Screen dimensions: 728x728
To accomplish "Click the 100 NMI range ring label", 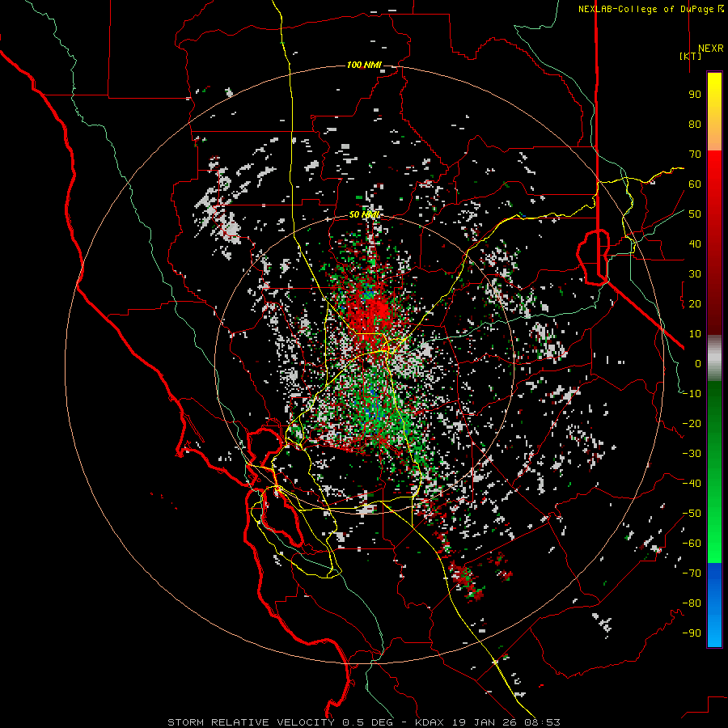I will 364,65.
